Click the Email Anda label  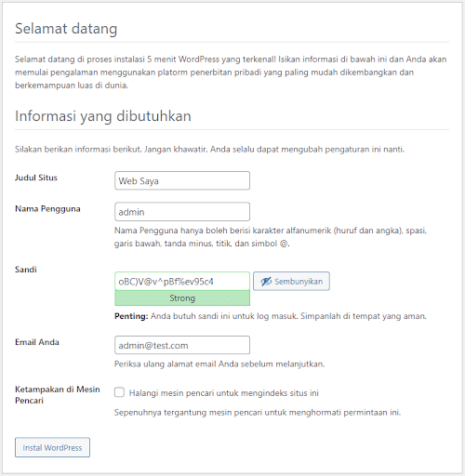(x=37, y=342)
